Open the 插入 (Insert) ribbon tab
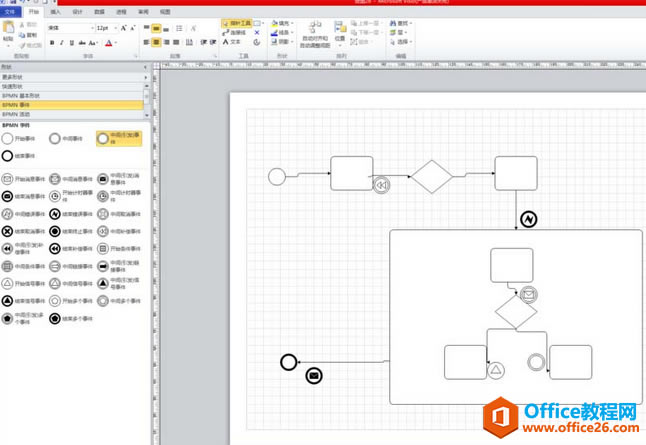 (56, 11)
